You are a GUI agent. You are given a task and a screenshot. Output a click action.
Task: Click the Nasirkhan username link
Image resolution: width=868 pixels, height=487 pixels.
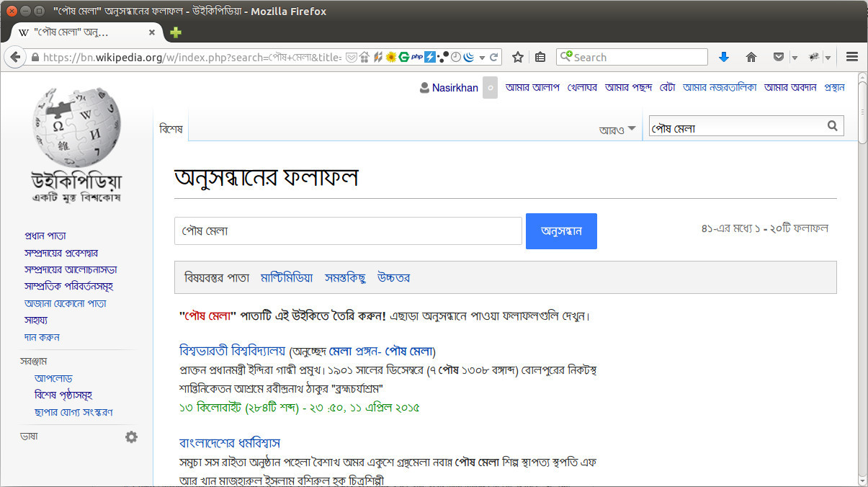click(455, 87)
